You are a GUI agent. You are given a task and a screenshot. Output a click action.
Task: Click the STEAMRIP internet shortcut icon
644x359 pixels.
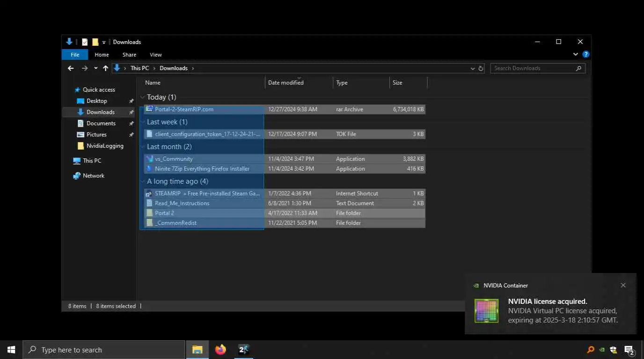click(x=150, y=194)
